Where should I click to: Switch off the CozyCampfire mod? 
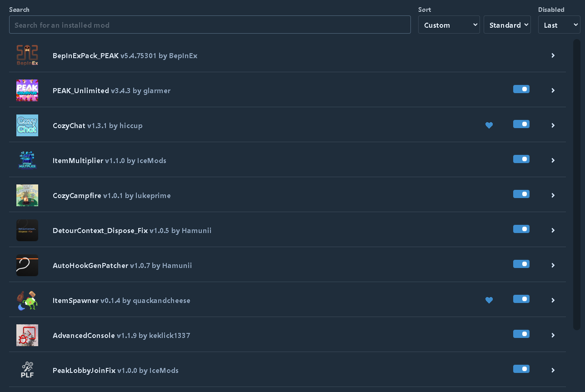tap(521, 194)
